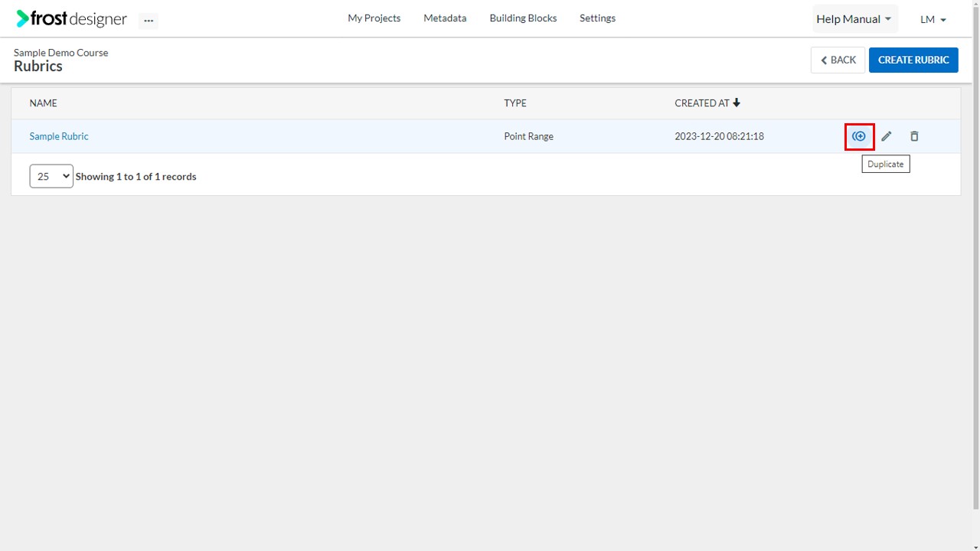Delete Sample Rubric with the trash icon
The width and height of the screenshot is (980, 551).
(x=914, y=136)
